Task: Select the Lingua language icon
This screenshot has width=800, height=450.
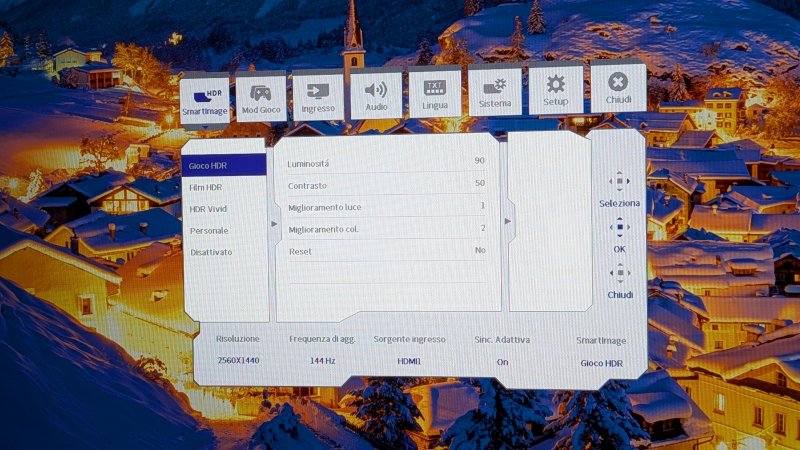Action: [x=435, y=93]
